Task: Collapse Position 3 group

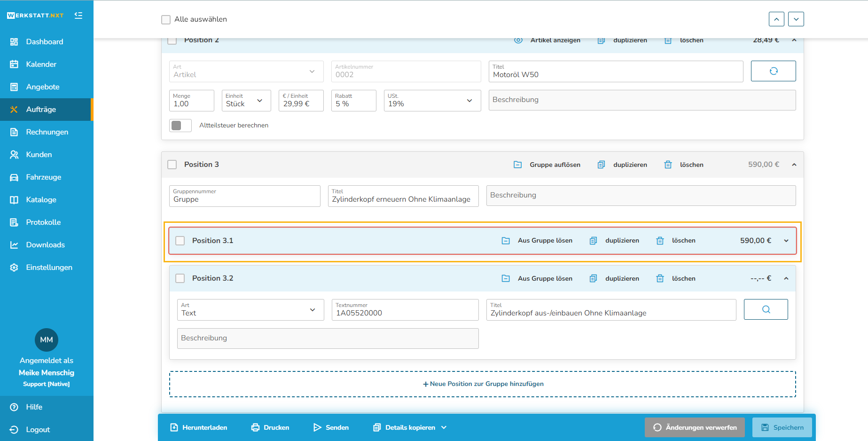Action: (794, 165)
